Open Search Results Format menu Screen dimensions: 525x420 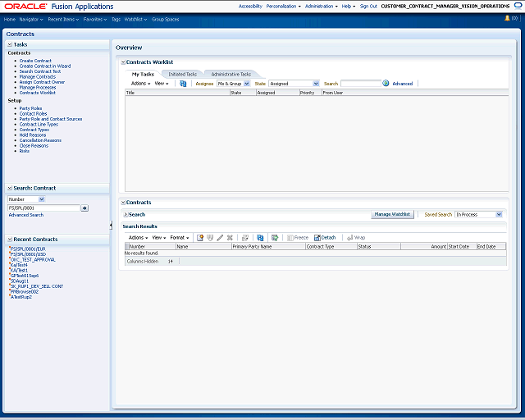tap(180, 238)
